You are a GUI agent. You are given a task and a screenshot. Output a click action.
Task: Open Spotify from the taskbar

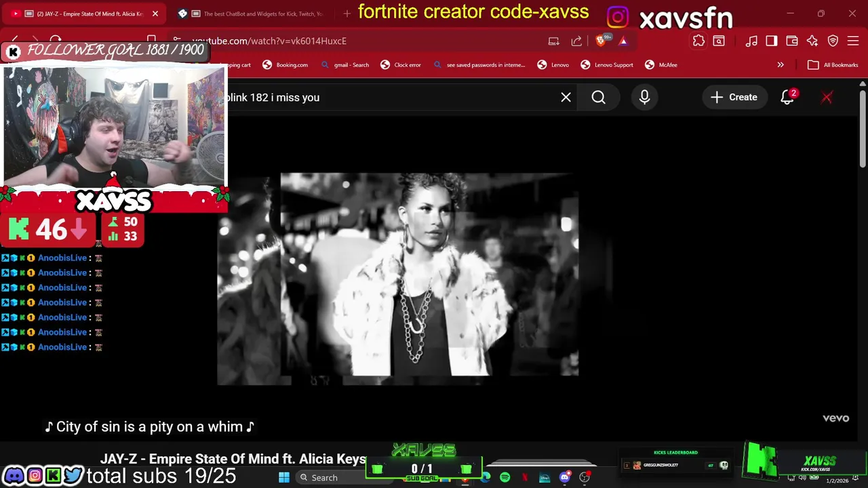[505, 478]
